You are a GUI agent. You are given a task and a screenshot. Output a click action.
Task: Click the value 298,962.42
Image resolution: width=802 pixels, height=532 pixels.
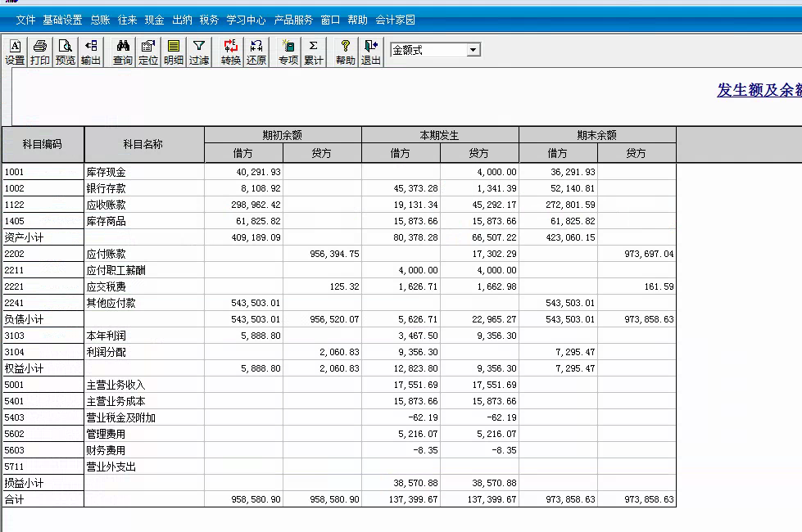pyautogui.click(x=256, y=205)
